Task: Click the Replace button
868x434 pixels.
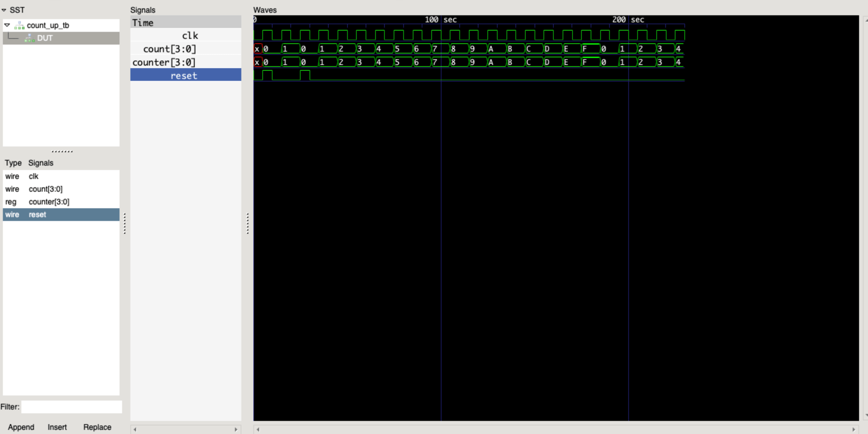Action: tap(97, 427)
